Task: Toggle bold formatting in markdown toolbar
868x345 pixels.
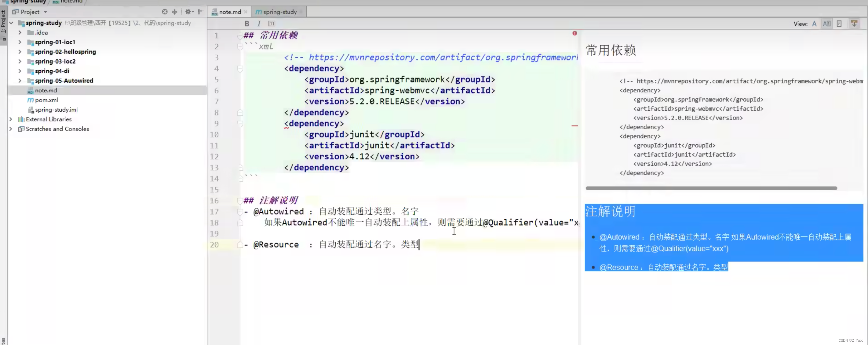Action: pyautogui.click(x=247, y=24)
